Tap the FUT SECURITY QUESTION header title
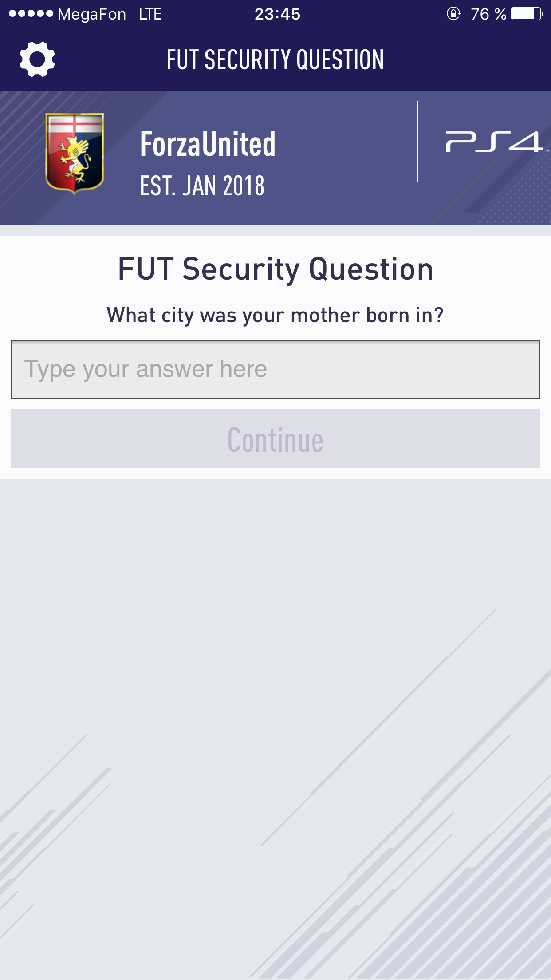The height and width of the screenshot is (980, 551). pos(275,60)
